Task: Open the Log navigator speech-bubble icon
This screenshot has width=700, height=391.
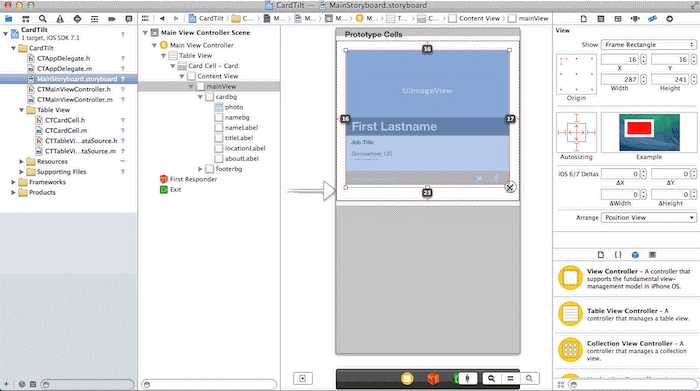Action: point(129,19)
